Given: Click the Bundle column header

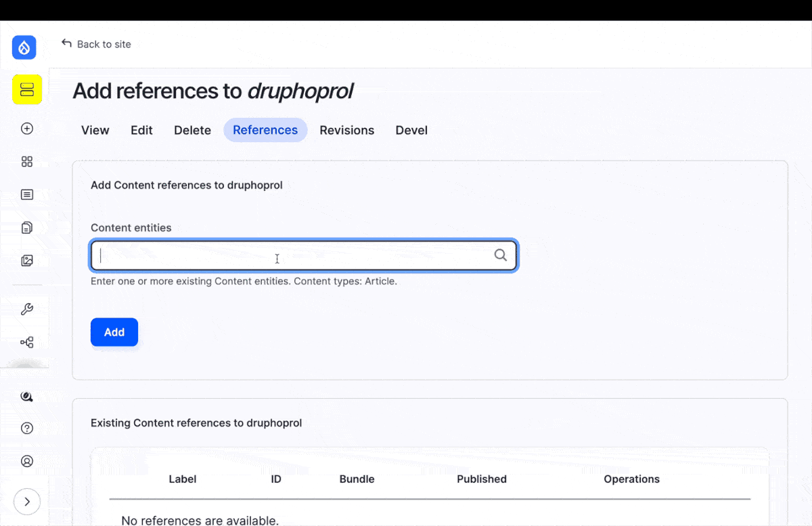Looking at the screenshot, I should click(357, 479).
